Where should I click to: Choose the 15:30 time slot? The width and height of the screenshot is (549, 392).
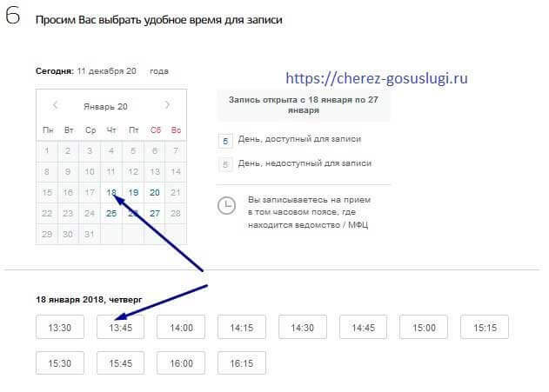coord(60,363)
